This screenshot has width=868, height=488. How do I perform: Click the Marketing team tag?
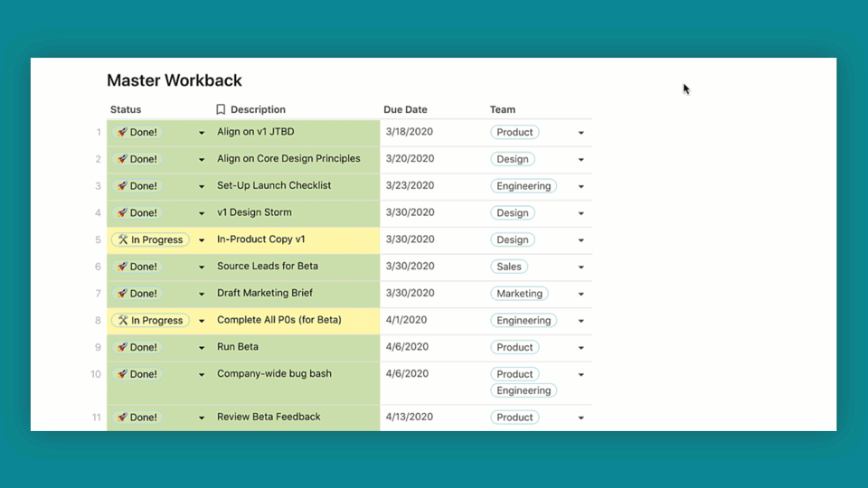(519, 293)
